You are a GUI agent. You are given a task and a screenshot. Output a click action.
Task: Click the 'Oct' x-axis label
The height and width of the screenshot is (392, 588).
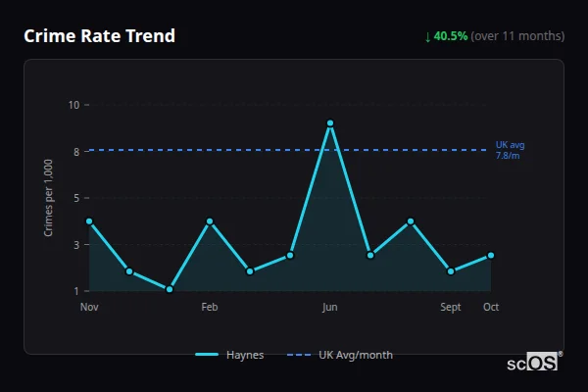click(x=491, y=307)
